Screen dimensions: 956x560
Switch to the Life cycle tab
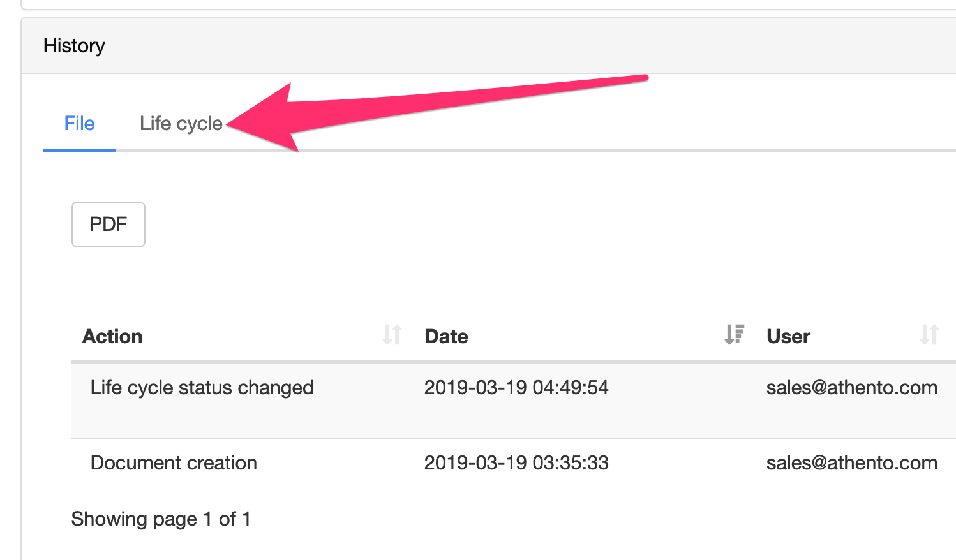tap(181, 124)
